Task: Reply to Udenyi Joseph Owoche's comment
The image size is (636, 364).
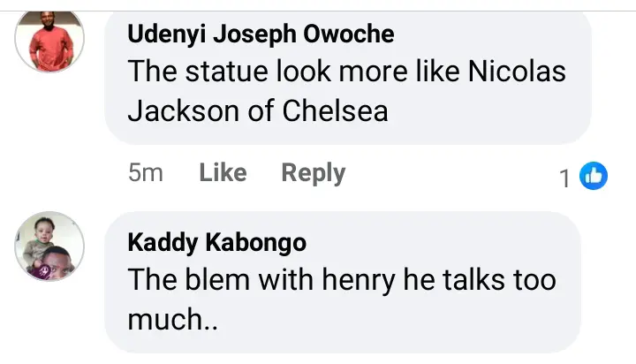Action: point(313,173)
